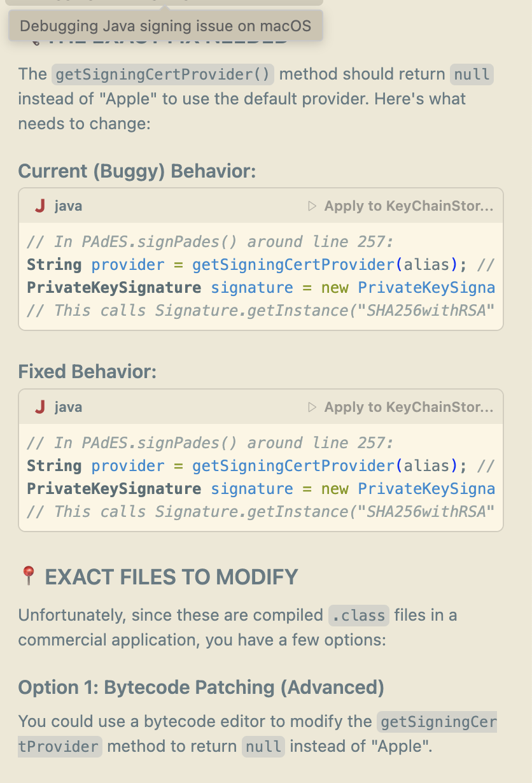Click the apply triangle icon in the Buggy Behavior block
This screenshot has width=532, height=783.
(312, 206)
